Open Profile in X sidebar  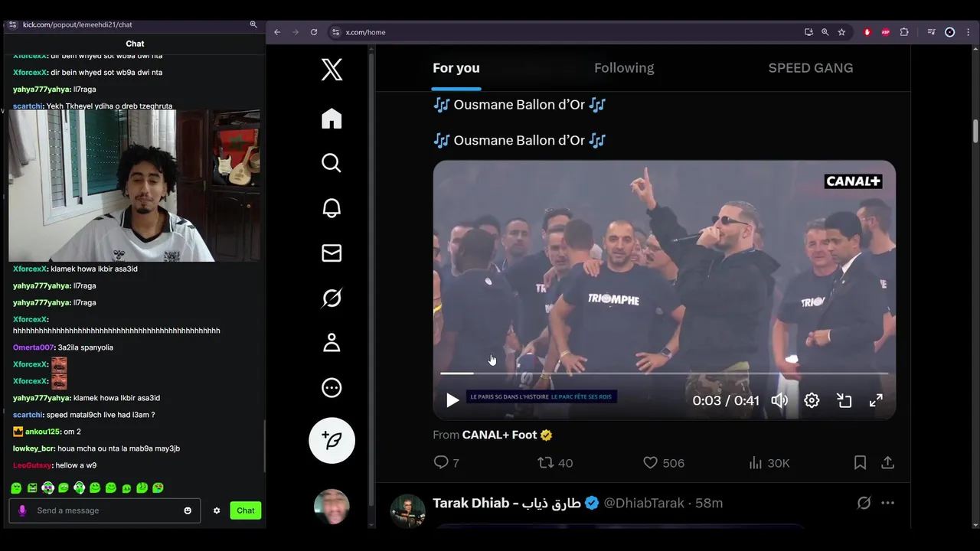tap(332, 343)
